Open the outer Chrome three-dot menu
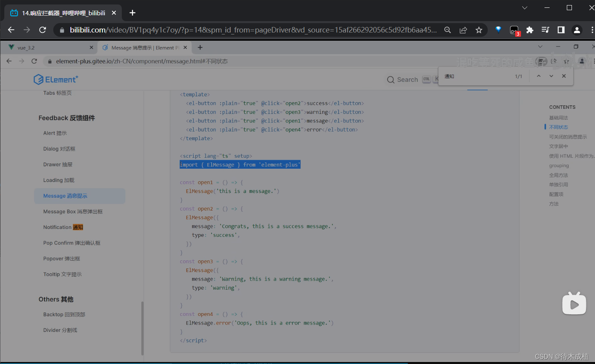 coord(592,30)
